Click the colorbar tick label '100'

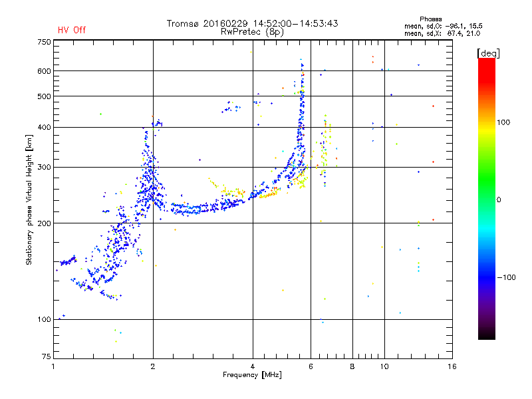[x=503, y=122]
